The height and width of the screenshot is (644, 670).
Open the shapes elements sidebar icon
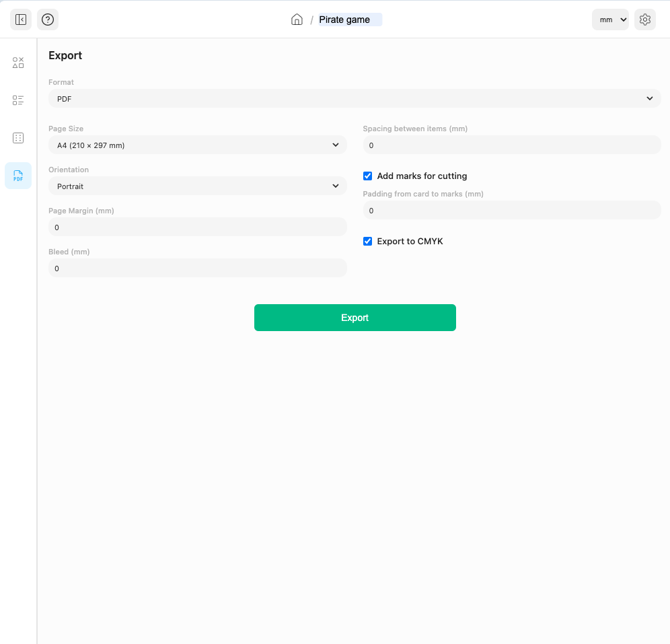tap(18, 63)
